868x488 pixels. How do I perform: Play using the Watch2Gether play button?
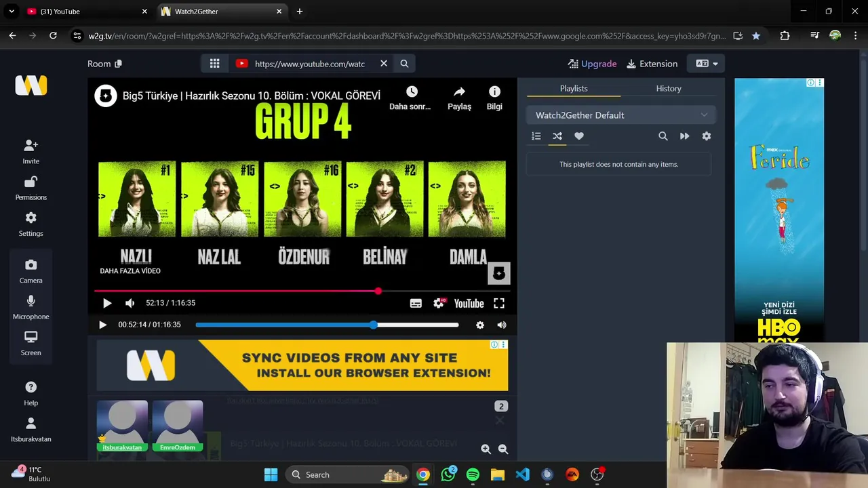click(x=102, y=325)
